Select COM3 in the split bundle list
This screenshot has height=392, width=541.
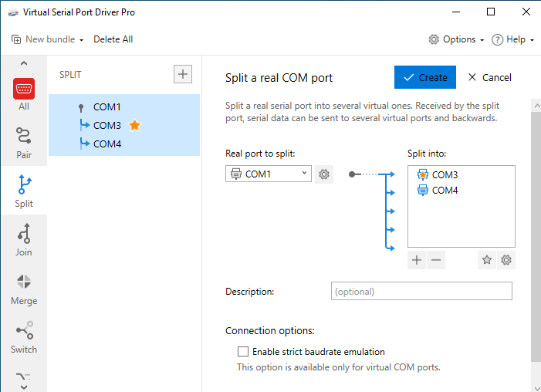(x=107, y=126)
